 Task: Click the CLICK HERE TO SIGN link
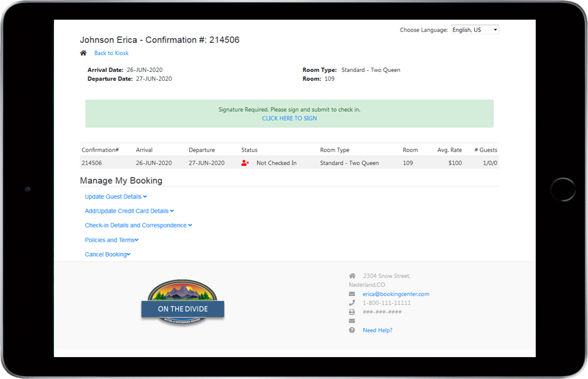[289, 118]
